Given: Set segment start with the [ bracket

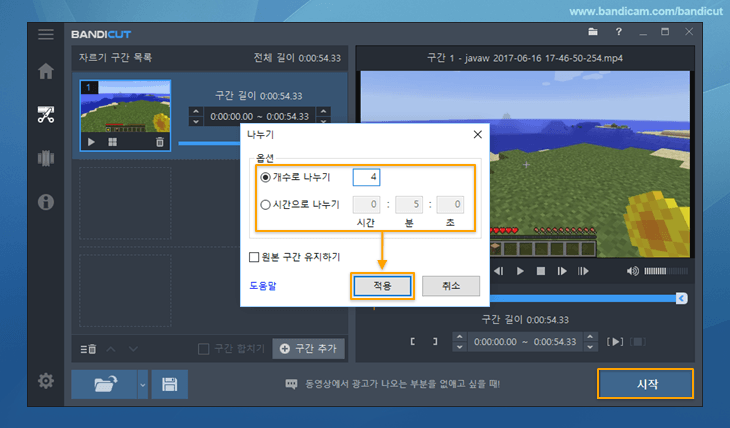Looking at the screenshot, I should [x=412, y=342].
